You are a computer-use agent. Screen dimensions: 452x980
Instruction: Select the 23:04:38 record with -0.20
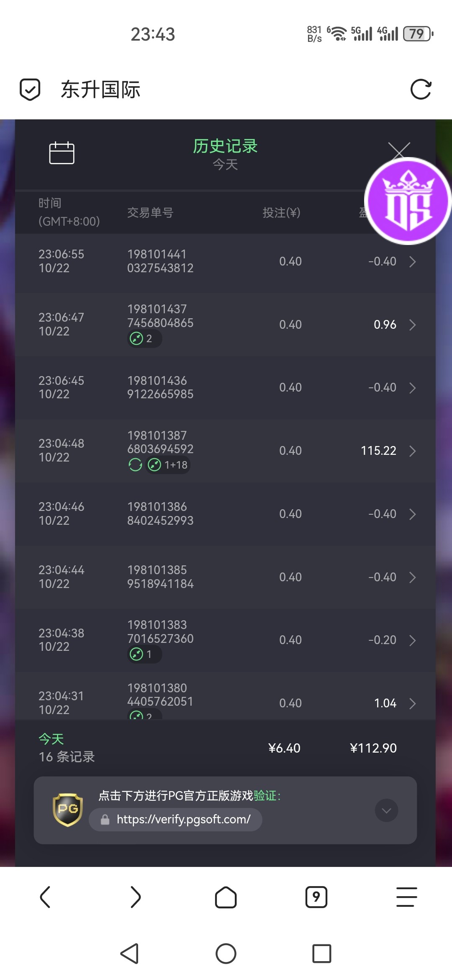click(225, 640)
